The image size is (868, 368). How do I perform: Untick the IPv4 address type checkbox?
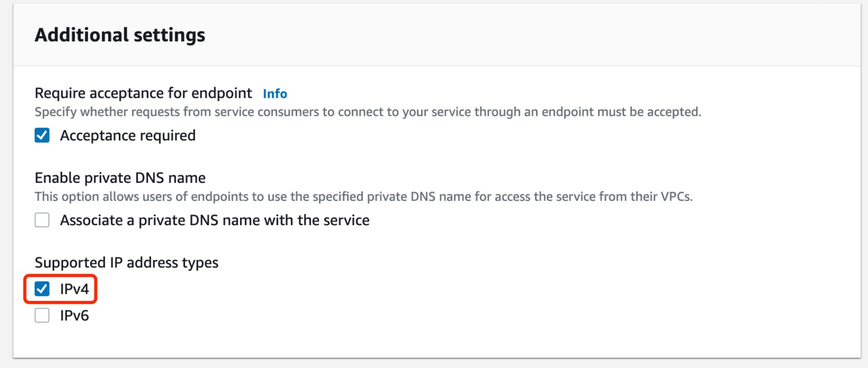tap(42, 289)
